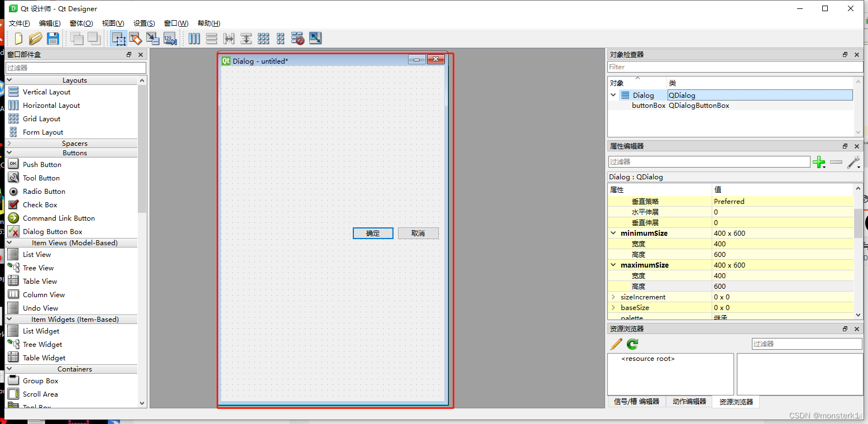Open the 窗体(O) menu
The image size is (868, 424).
pyautogui.click(x=81, y=23)
